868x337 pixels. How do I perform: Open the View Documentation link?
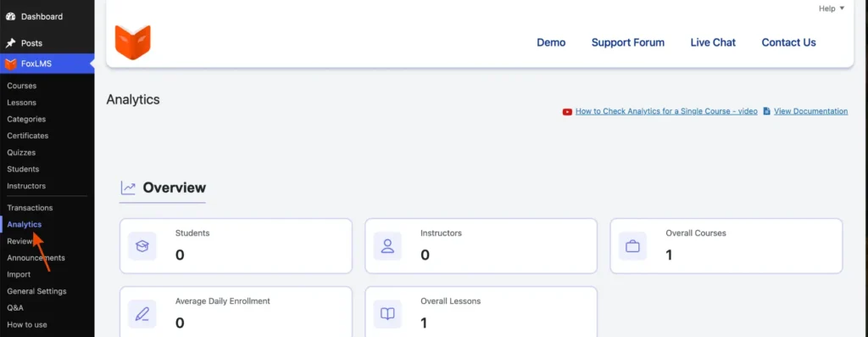point(811,111)
